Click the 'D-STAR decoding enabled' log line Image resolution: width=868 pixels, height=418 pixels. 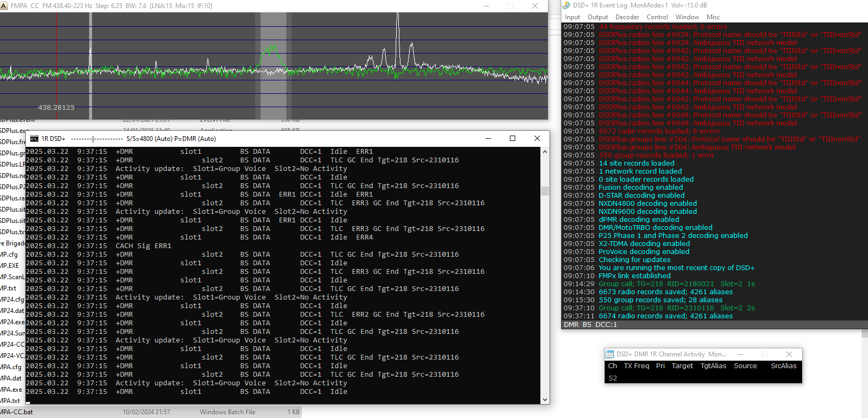[x=642, y=196]
